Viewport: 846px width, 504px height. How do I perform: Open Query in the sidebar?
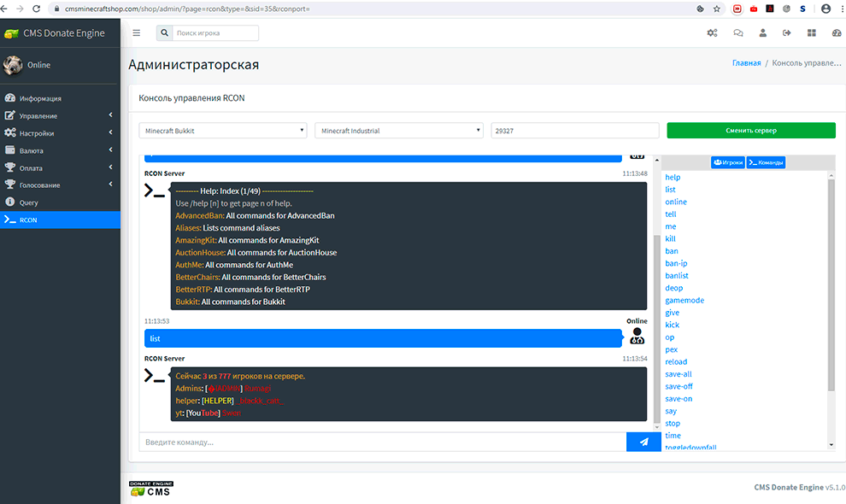click(x=29, y=202)
